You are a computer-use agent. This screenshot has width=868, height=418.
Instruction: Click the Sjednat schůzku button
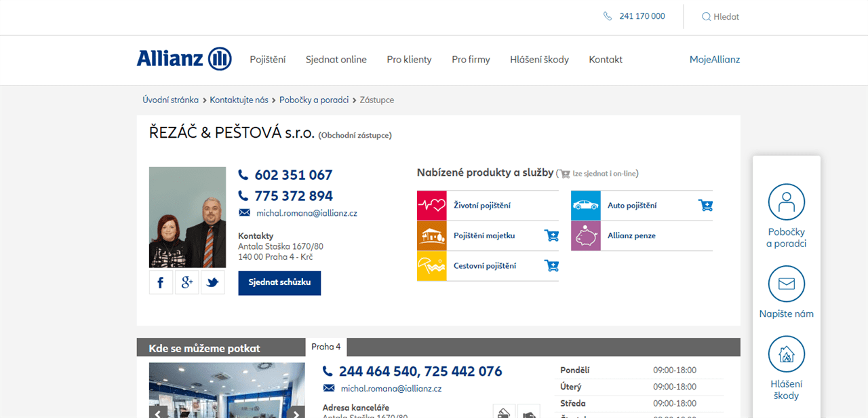pos(279,283)
